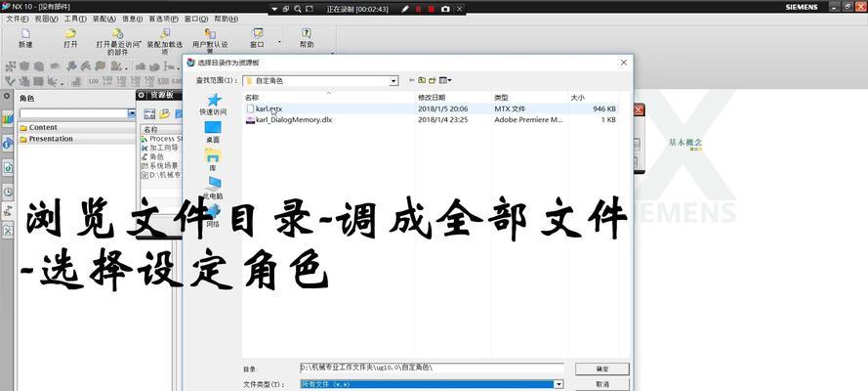Select the History clock tab in resource bar
Screen dimensions: 868x391
click(x=8, y=193)
